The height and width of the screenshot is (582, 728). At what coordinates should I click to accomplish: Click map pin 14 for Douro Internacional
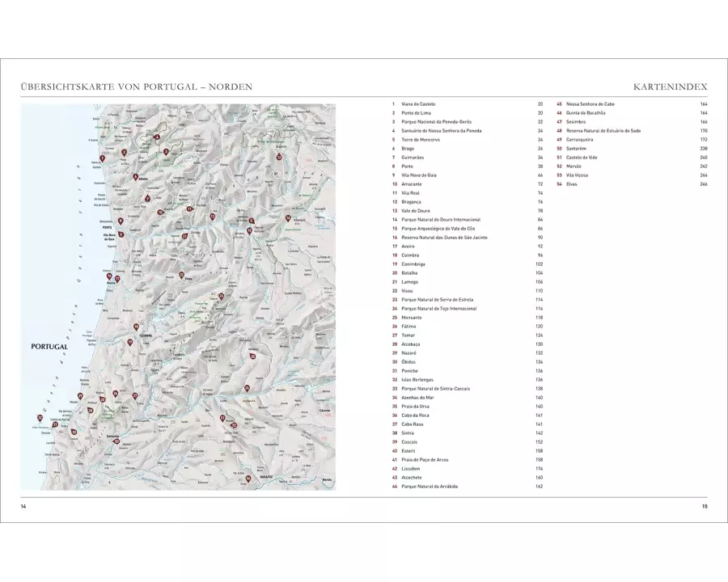(288, 217)
